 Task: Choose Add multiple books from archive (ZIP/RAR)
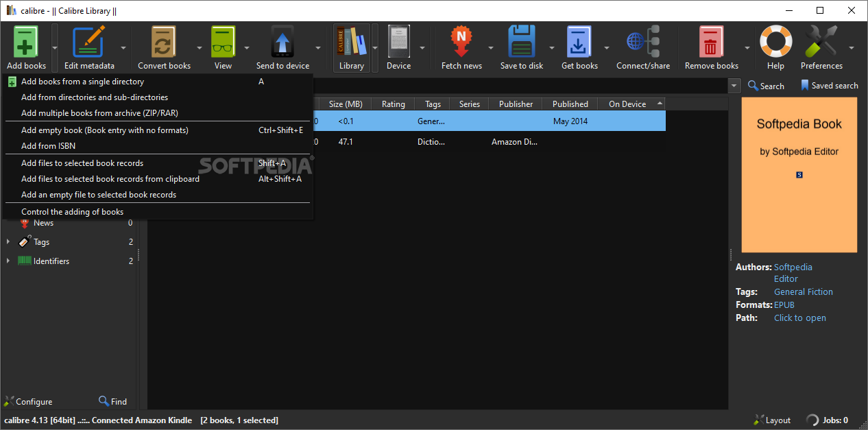point(158,113)
